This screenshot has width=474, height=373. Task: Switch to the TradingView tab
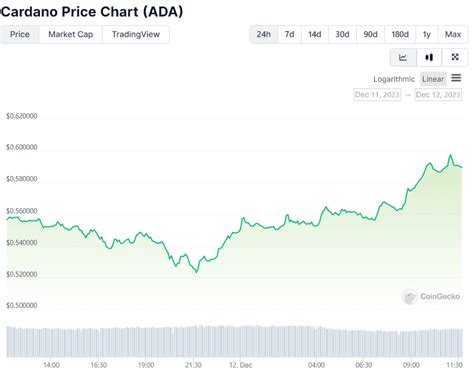[136, 34]
